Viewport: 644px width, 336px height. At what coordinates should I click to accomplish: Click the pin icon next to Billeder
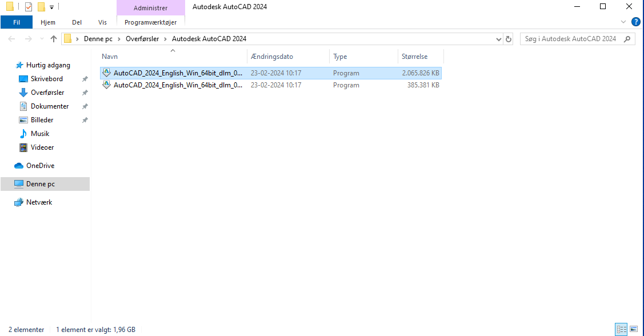coord(85,120)
